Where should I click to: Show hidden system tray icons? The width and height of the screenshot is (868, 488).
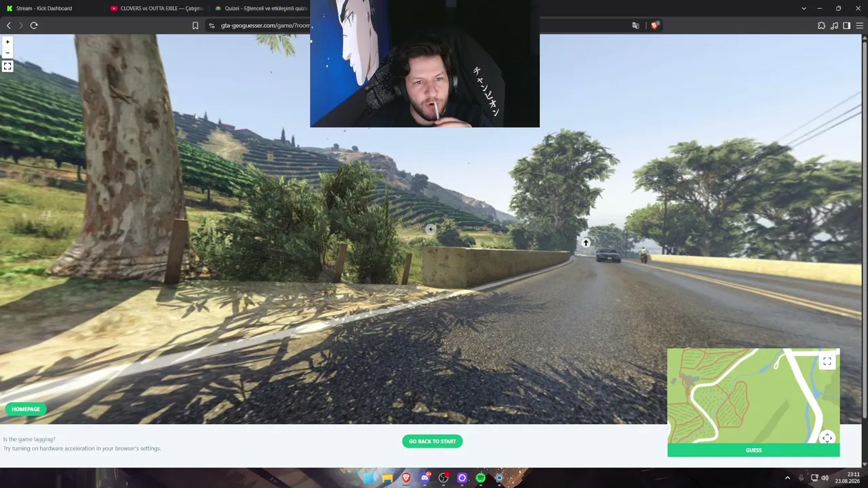[787, 478]
